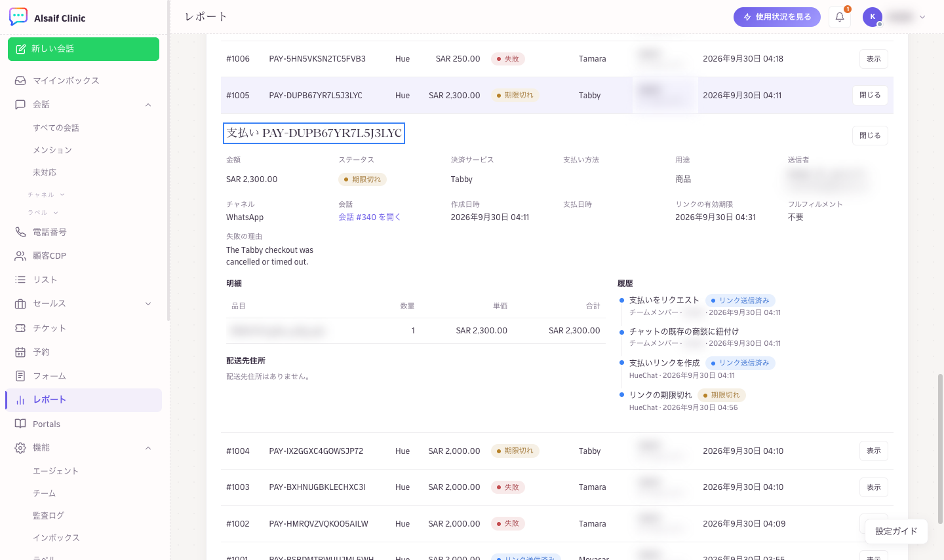Collapse the 機能 section chevron
Image resolution: width=944 pixels, height=560 pixels.
pyautogui.click(x=148, y=448)
